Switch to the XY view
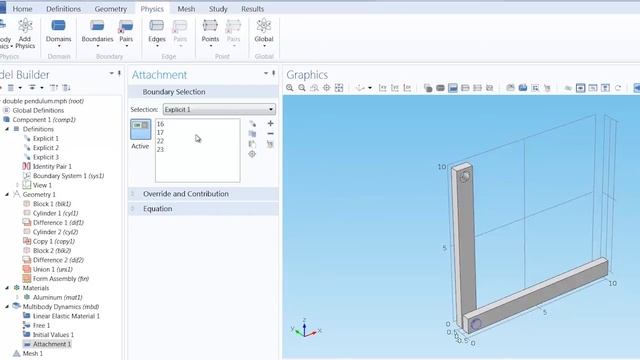This screenshot has width=640, height=360. tap(382, 88)
